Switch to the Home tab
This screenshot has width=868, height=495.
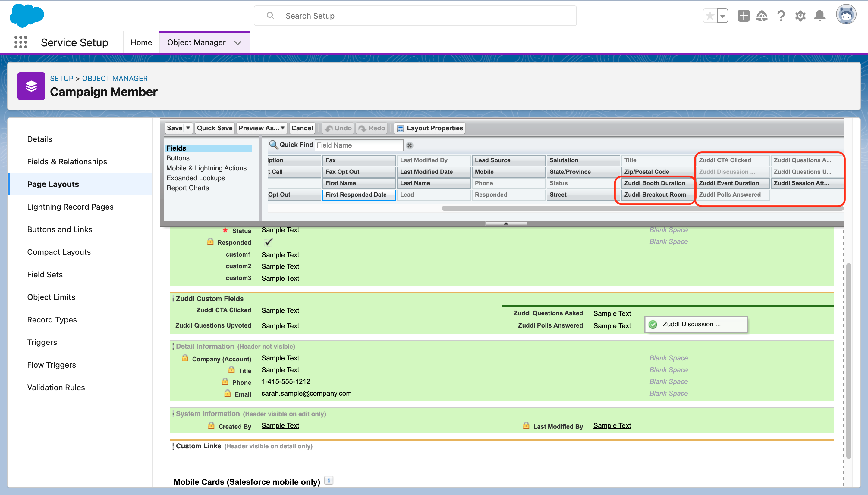[141, 42]
